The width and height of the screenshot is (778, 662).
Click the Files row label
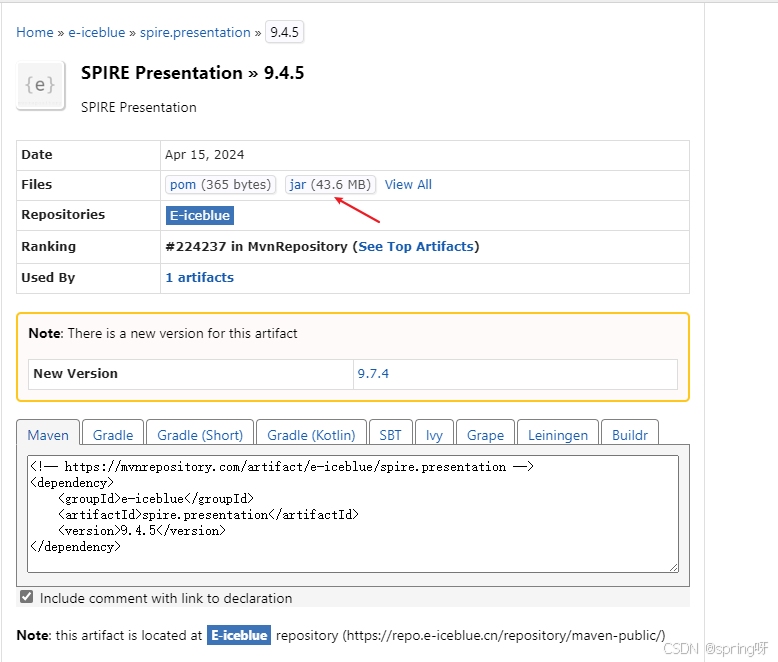[x=37, y=185]
